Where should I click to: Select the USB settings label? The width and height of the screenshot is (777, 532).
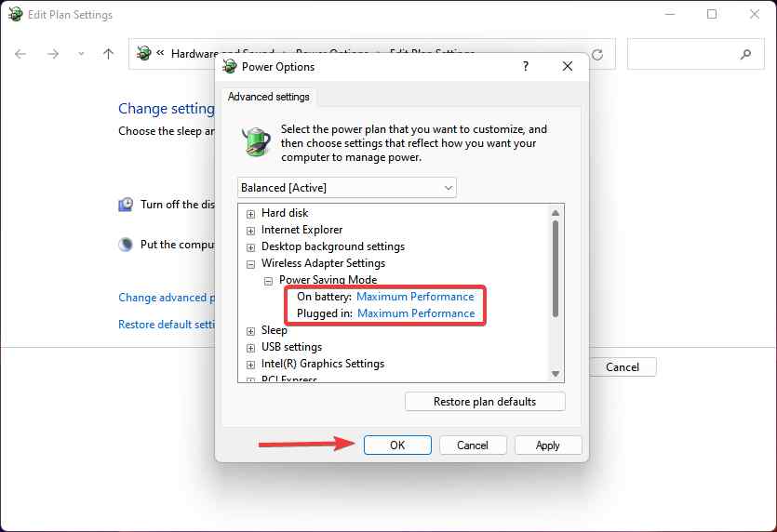coord(291,347)
